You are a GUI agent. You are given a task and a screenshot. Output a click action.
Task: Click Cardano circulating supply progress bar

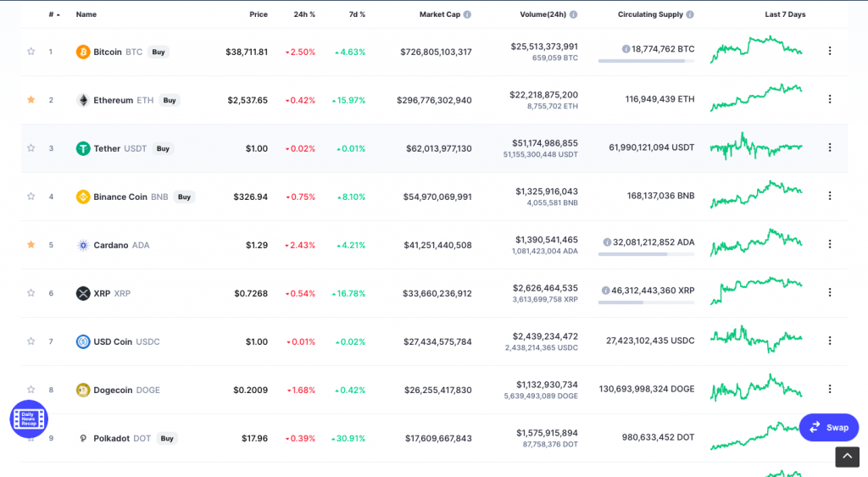pyautogui.click(x=646, y=254)
